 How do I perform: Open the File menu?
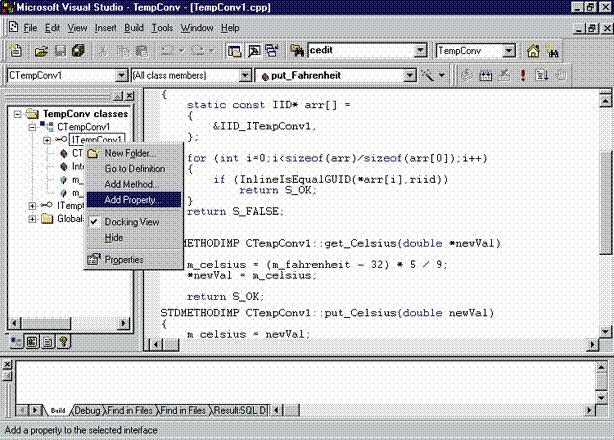pos(30,28)
